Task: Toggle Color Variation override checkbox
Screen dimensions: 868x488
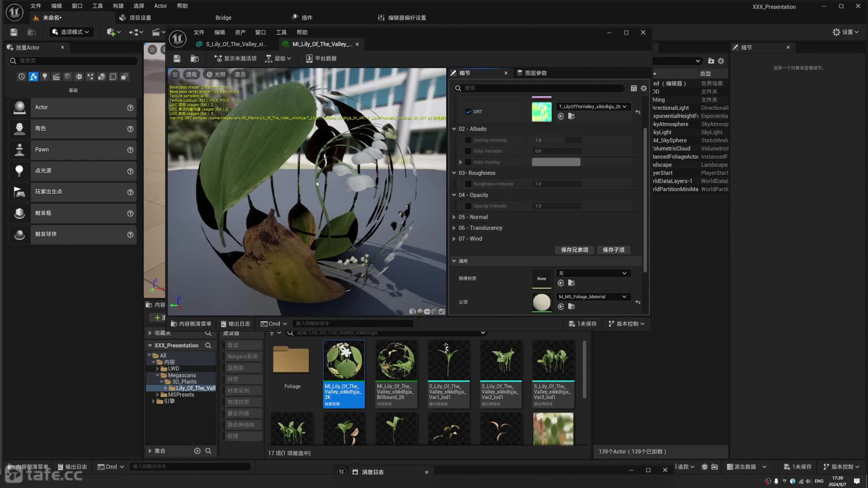Action: point(468,151)
